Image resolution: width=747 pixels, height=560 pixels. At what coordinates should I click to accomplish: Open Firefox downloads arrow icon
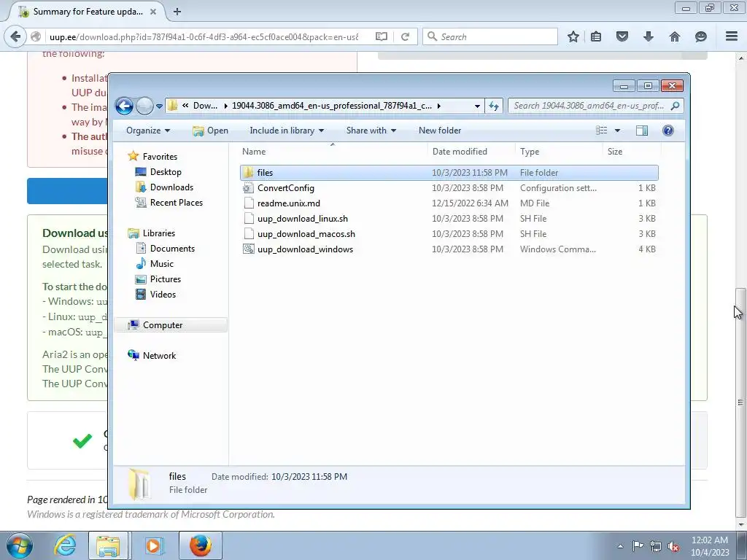(x=649, y=36)
